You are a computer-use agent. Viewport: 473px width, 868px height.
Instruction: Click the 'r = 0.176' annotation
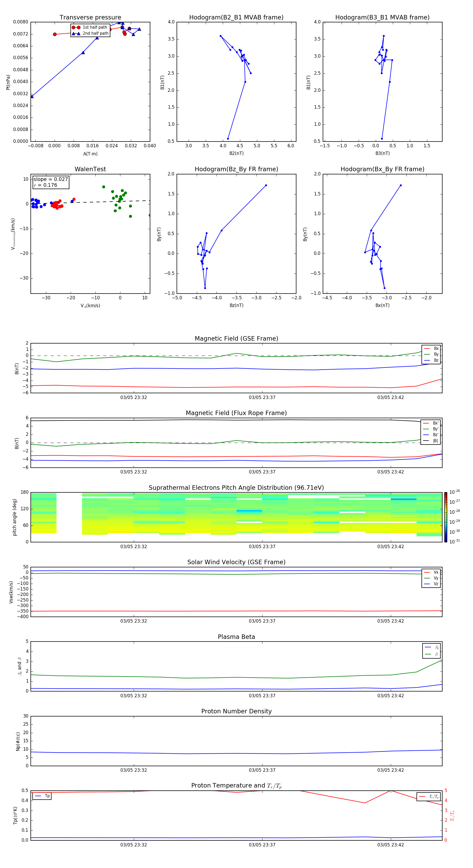(45, 185)
